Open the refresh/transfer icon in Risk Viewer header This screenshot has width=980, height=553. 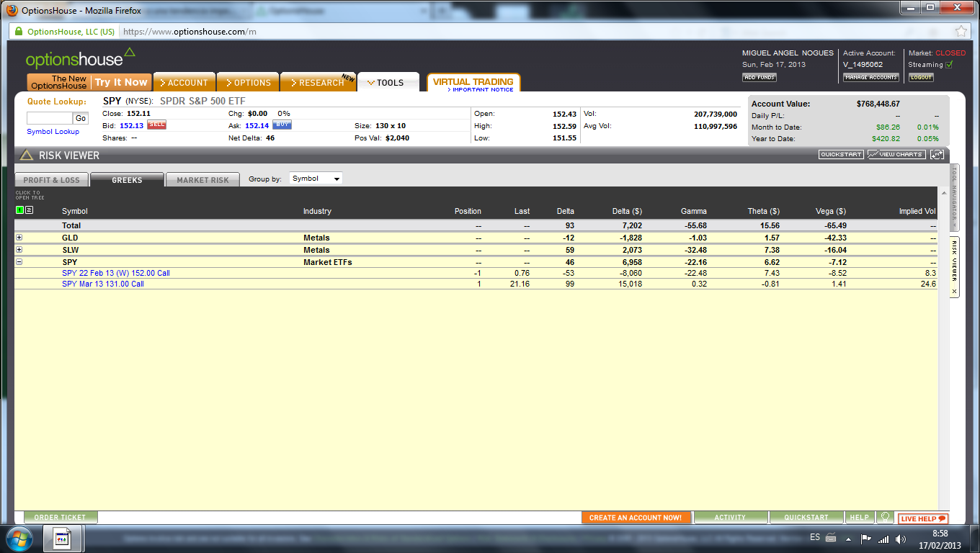tap(937, 154)
